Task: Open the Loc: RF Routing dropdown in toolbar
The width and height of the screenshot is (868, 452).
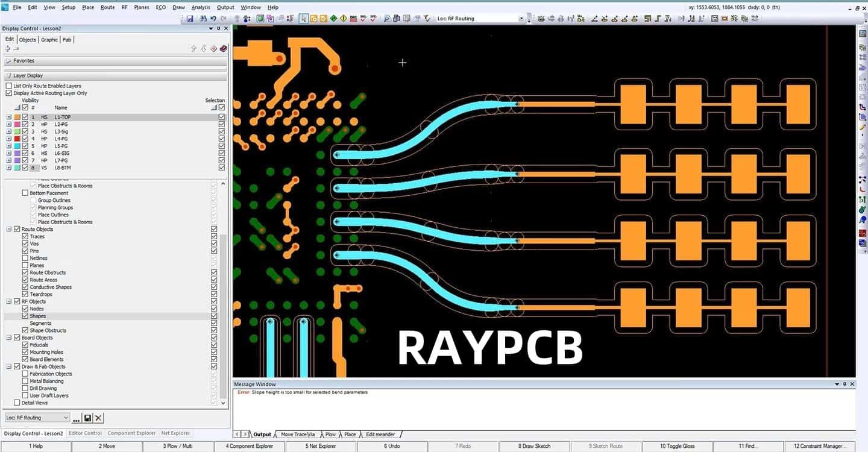Action: 521,19
